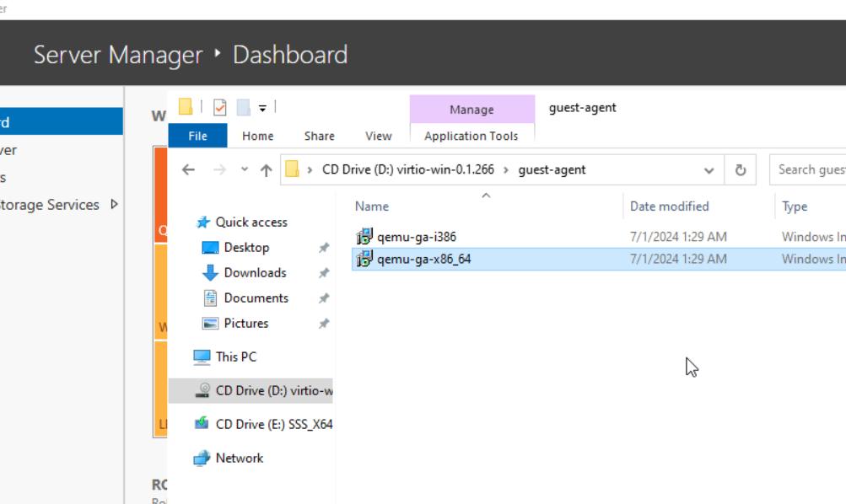Viewport: 846px width, 504px height.
Task: Open the Network item in navigation pane
Action: point(239,458)
